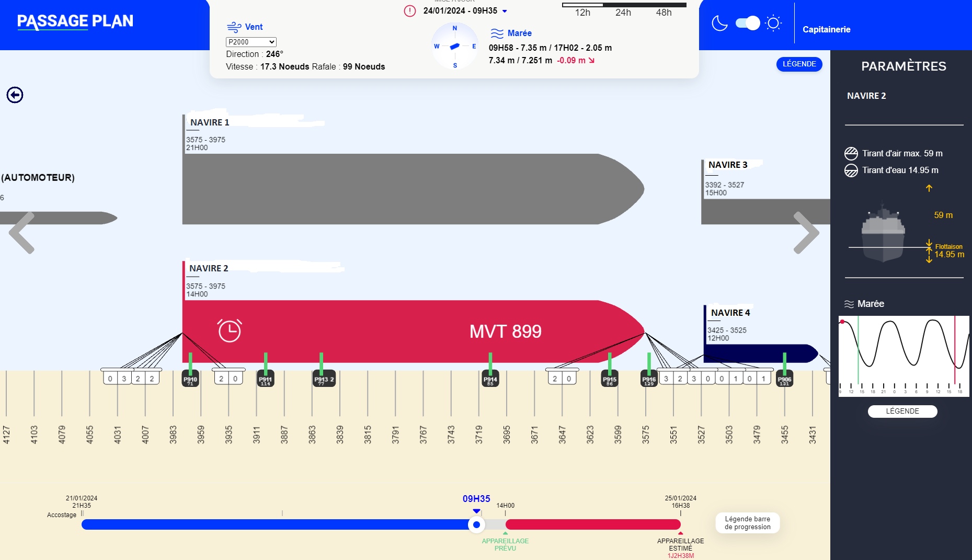Go to next berth view with right chevron
This screenshot has width=972, height=560.
(806, 233)
